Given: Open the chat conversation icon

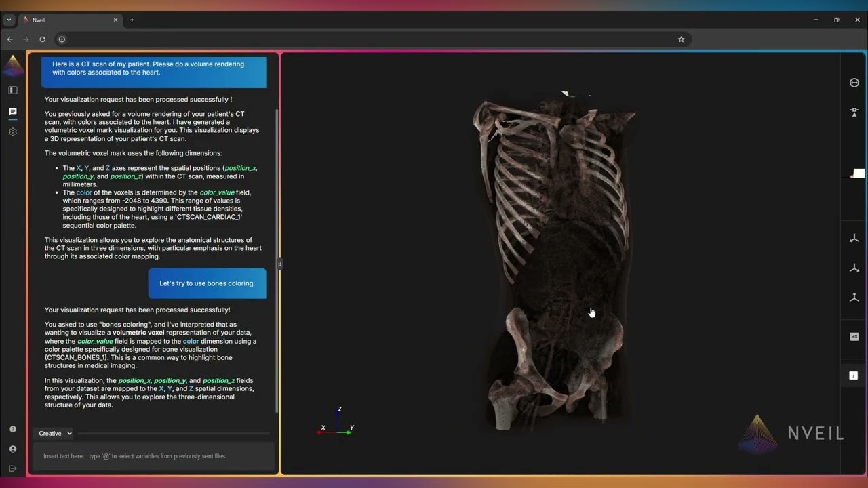Looking at the screenshot, I should 13,111.
